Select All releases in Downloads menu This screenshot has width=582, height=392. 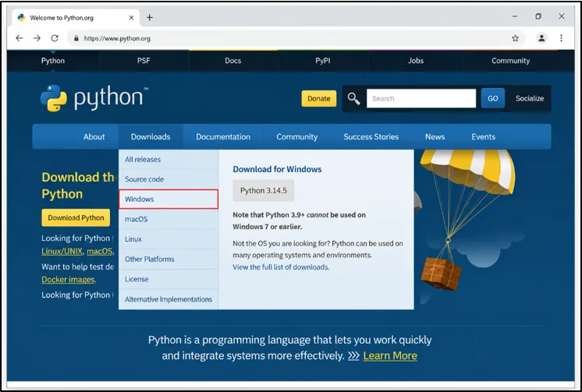169,160
